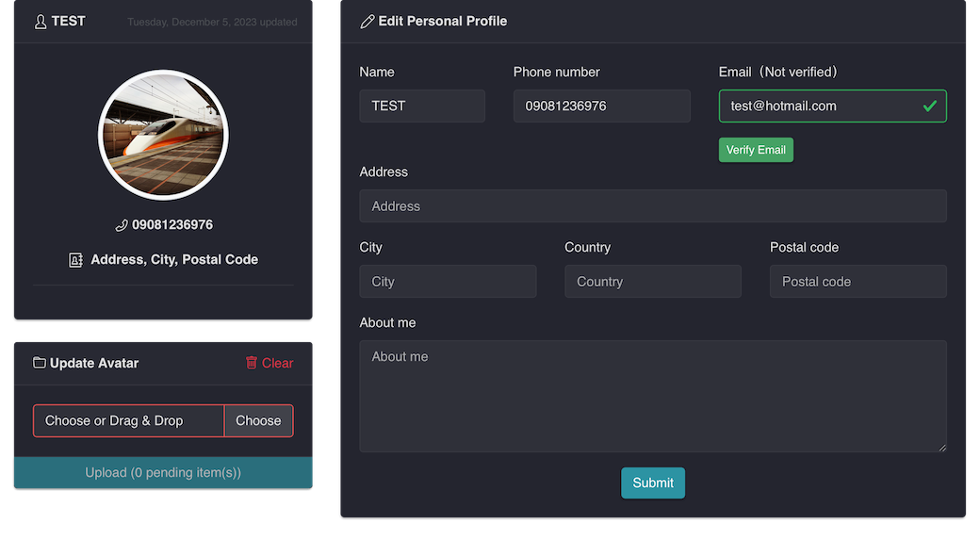Open the file chooser with the Choose button
Image resolution: width=980 pixels, height=540 pixels.
[x=258, y=420]
